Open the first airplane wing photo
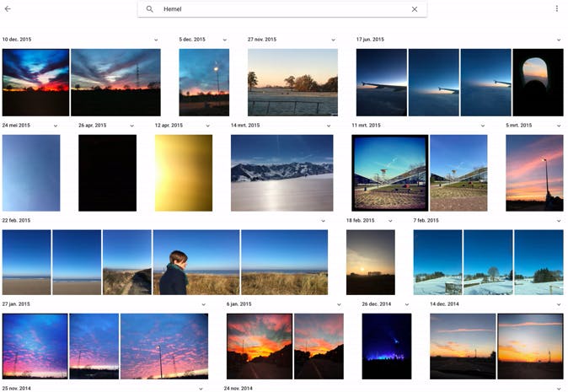 click(382, 83)
